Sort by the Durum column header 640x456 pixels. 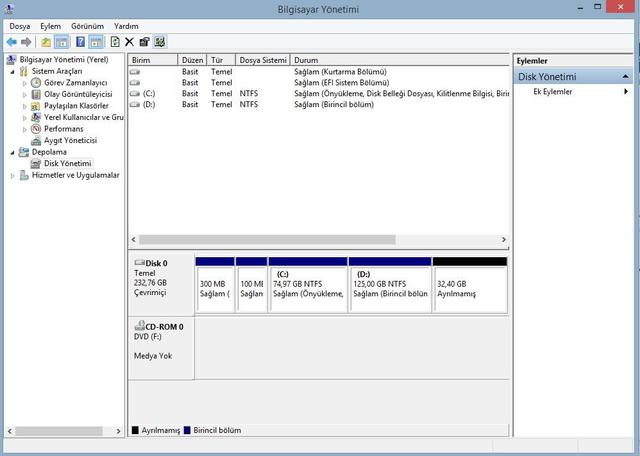pos(400,60)
